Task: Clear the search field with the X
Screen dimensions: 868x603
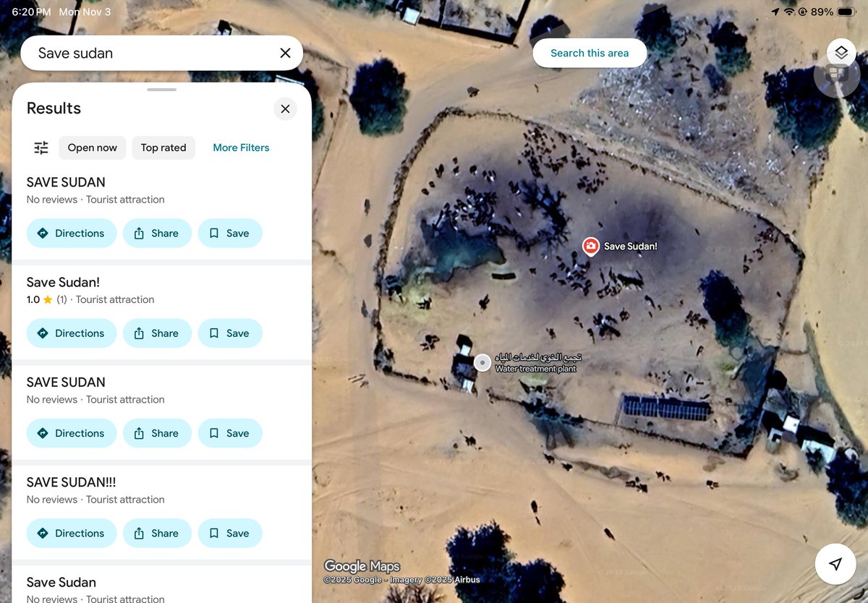Action: click(x=284, y=52)
